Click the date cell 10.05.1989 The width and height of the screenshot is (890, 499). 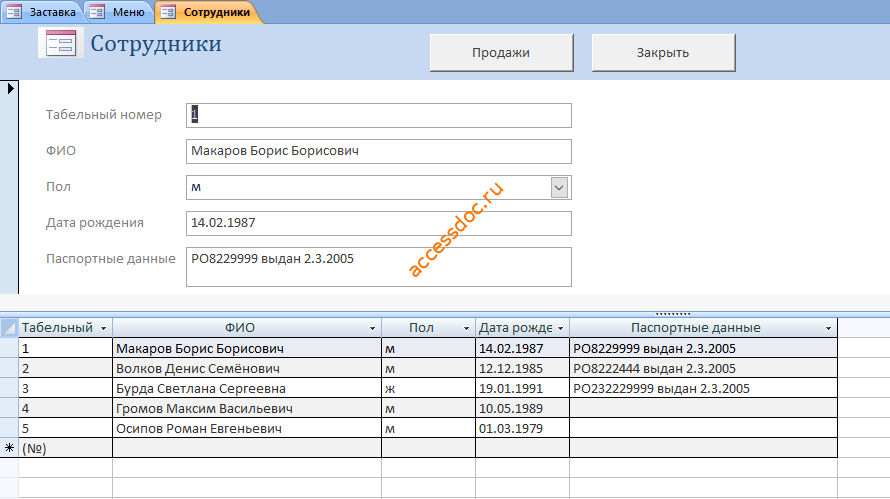[x=522, y=408]
